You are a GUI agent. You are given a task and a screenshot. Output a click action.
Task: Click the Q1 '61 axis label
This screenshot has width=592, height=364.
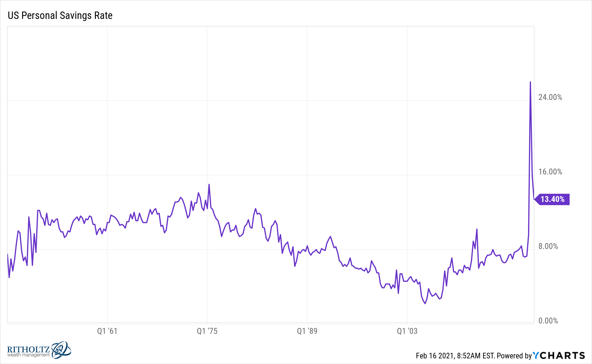pos(107,331)
